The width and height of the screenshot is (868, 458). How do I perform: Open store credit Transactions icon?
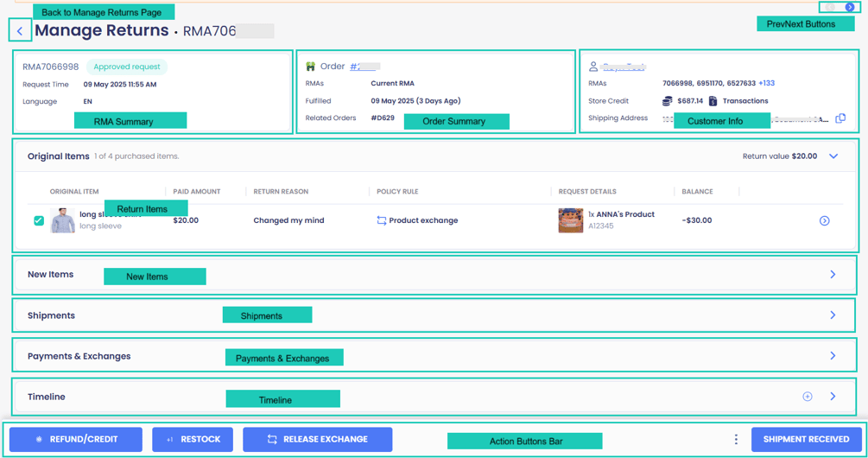click(713, 101)
